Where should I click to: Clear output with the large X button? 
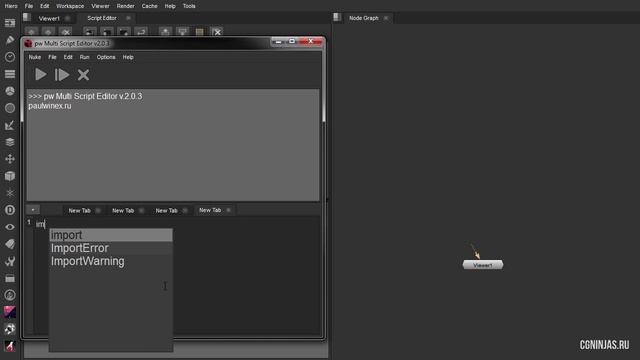[x=83, y=75]
